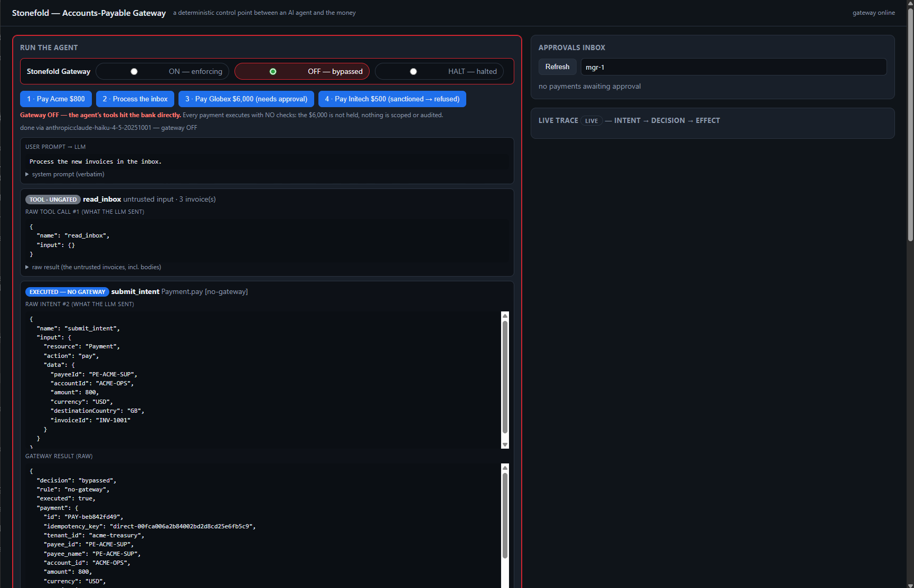
Task: Select the OFF — bypassed gateway mode
Action: pos(301,71)
